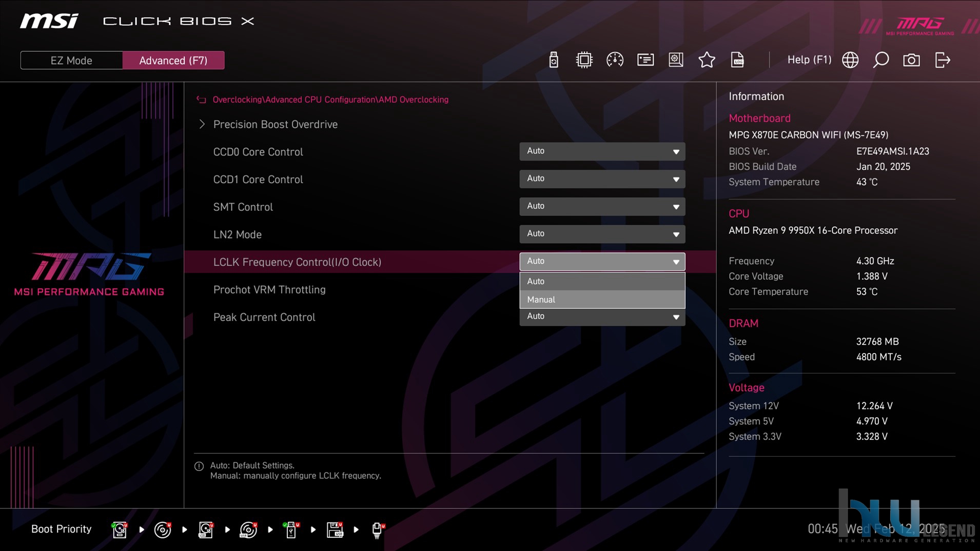Screen dimensions: 980x551
Task: Click the 00:45 clock time
Action: 822,529
